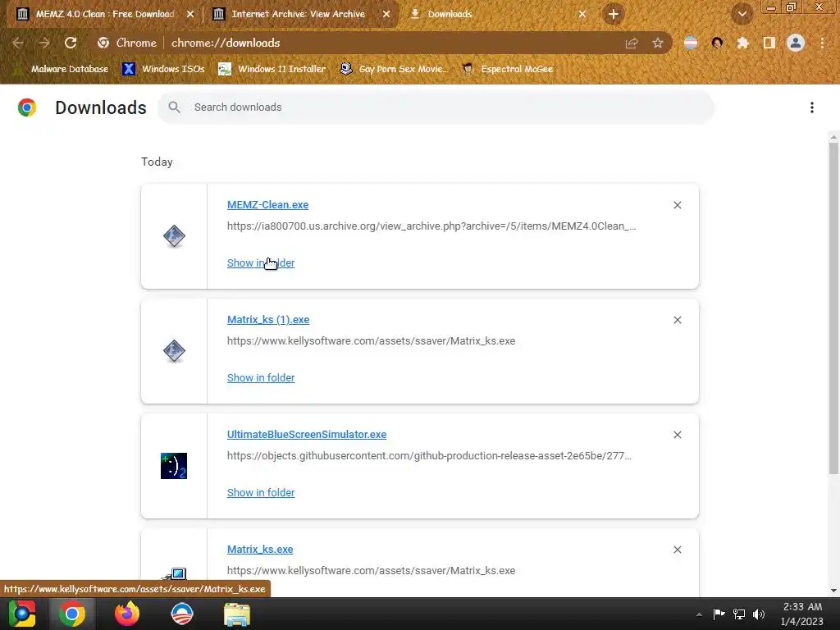Show hidden tray icons arrow

tap(699, 614)
